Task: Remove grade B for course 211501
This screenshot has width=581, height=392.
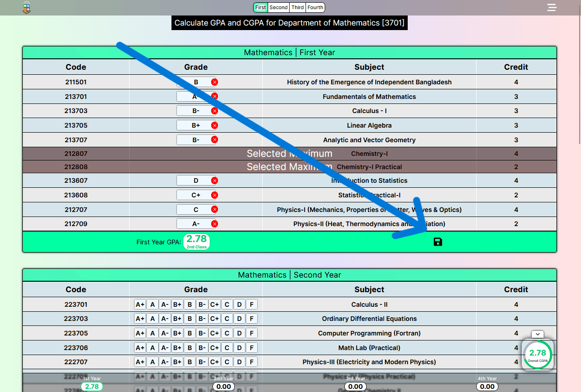Action: point(214,82)
